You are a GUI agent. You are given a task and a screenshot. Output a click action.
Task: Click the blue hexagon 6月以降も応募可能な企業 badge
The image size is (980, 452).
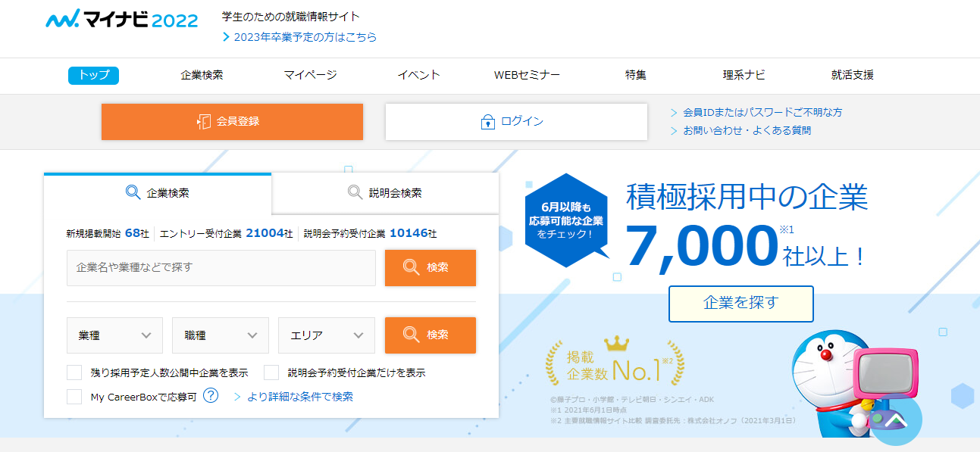(567, 220)
